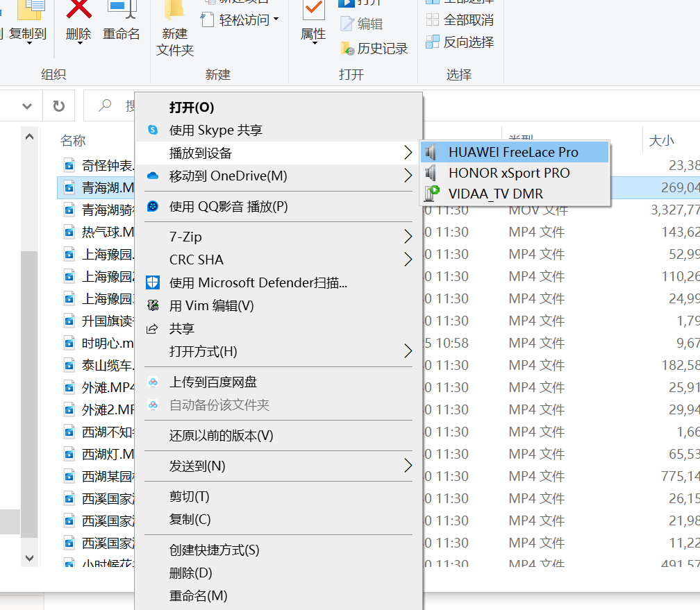
Task: Open the Send to (发送到) submenu
Action: [278, 466]
